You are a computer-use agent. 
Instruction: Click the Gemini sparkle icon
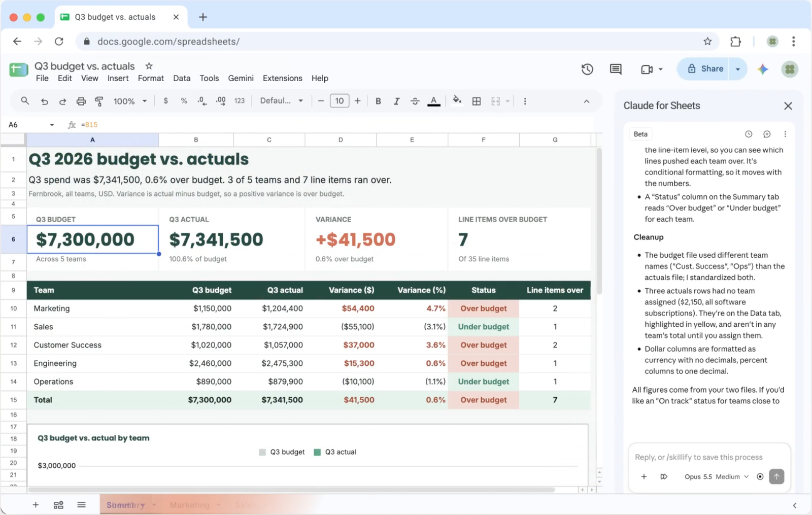(x=763, y=70)
